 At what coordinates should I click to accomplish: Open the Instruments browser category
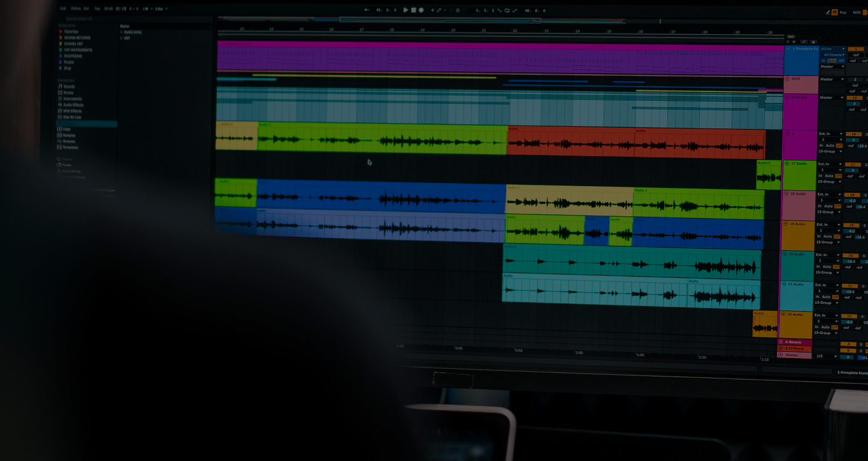(72, 99)
